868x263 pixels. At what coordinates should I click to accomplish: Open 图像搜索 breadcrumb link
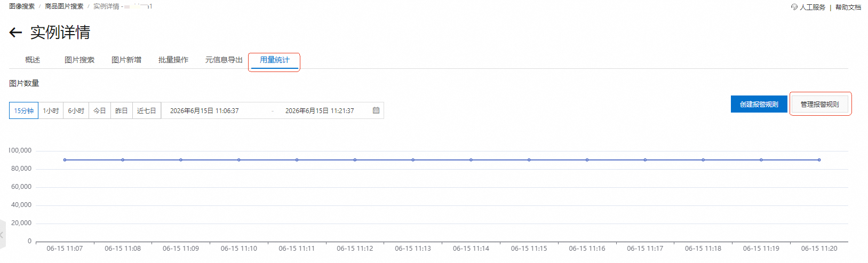click(x=22, y=6)
